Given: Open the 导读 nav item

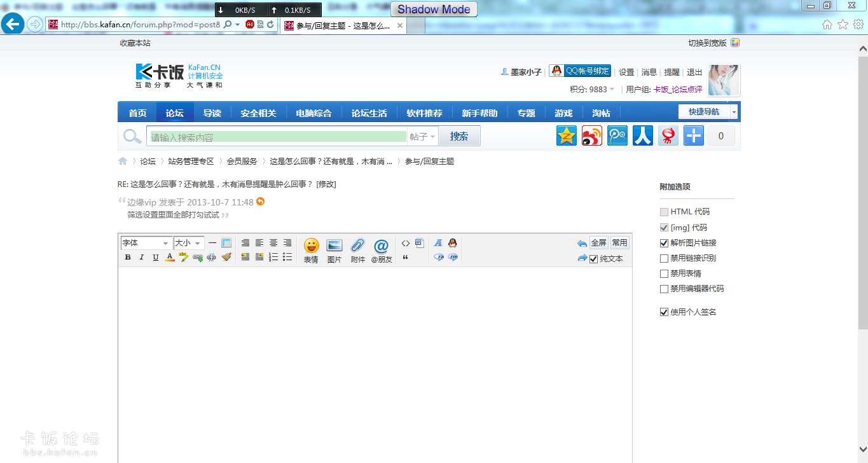Looking at the screenshot, I should (x=212, y=113).
